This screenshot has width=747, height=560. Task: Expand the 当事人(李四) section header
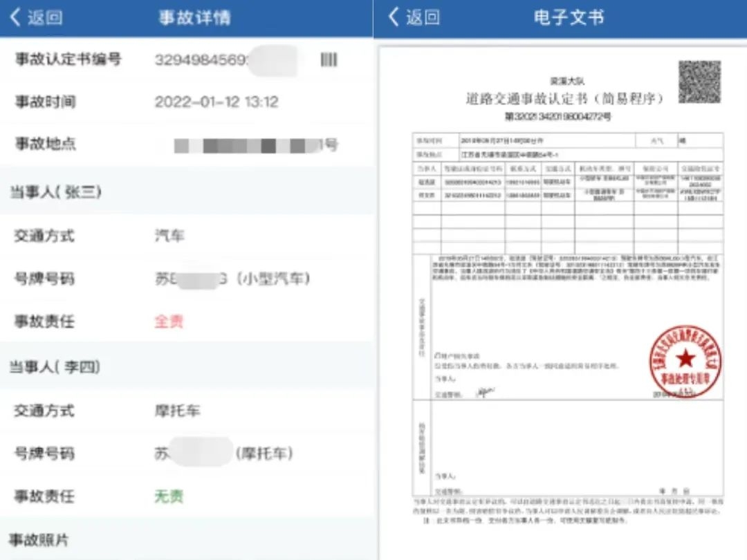pos(55,367)
